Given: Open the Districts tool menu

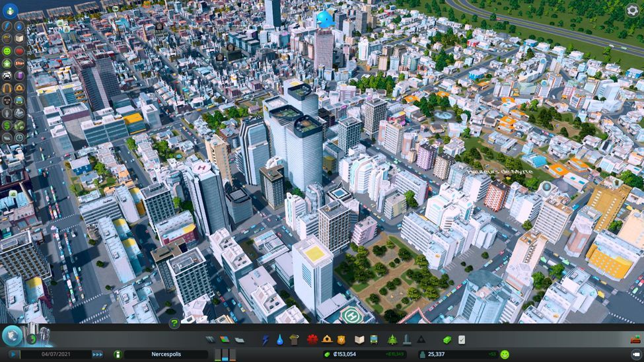Looking at the screenshot, I should click(x=240, y=340).
